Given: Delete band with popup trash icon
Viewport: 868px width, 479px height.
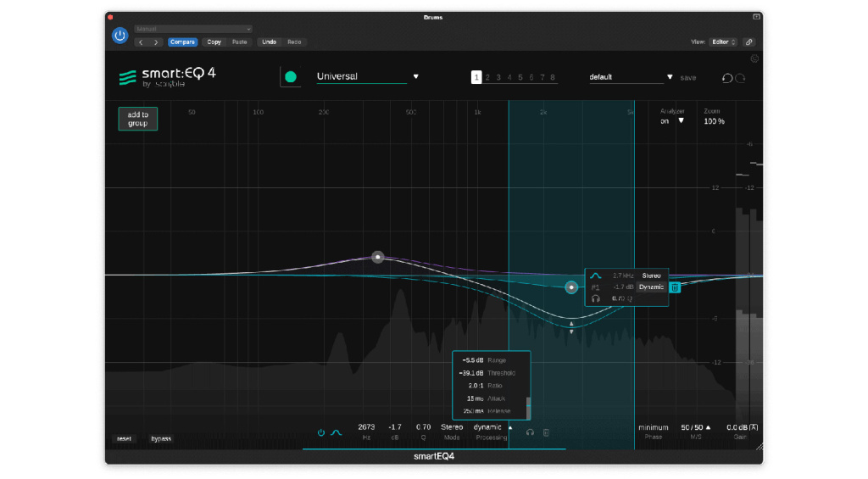Looking at the screenshot, I should (675, 287).
